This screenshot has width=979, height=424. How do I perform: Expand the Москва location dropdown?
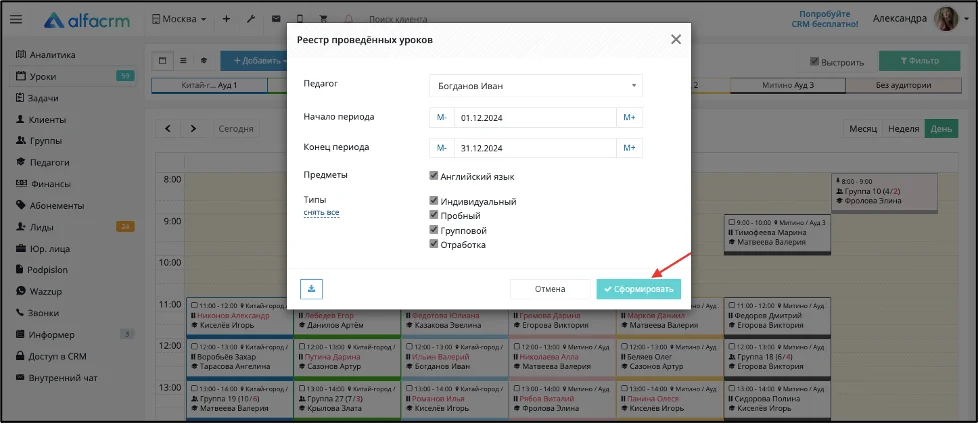click(x=179, y=19)
